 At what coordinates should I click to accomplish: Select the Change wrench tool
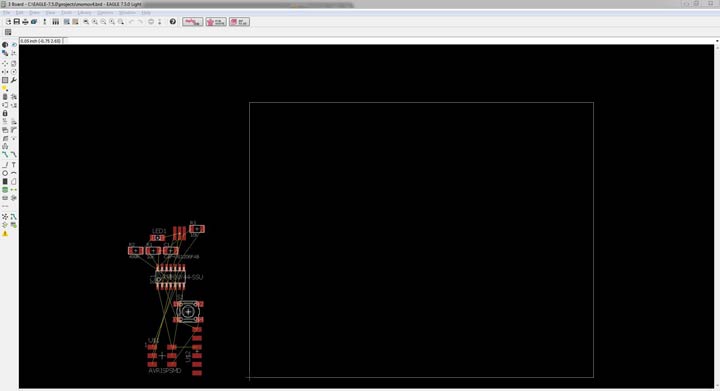pyautogui.click(x=14, y=80)
